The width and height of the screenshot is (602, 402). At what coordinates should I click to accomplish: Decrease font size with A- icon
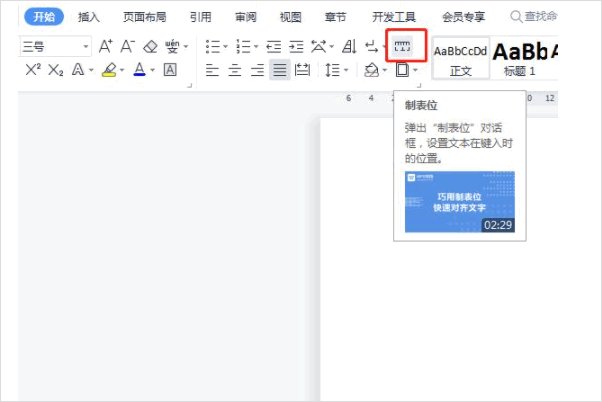[127, 46]
